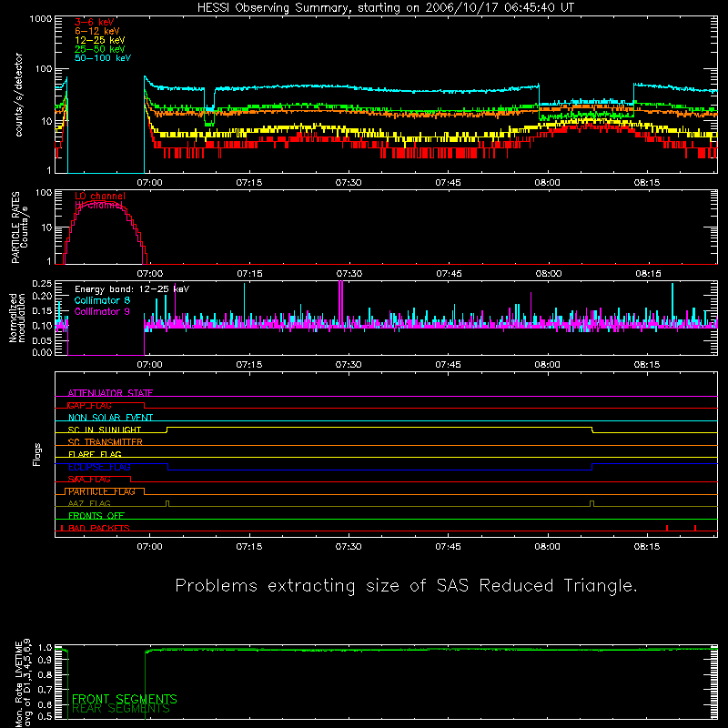Screen dimensions: 728x728
Task: Select the 'NON_SOLAR_EVENT' flag label
Action: [x=110, y=418]
